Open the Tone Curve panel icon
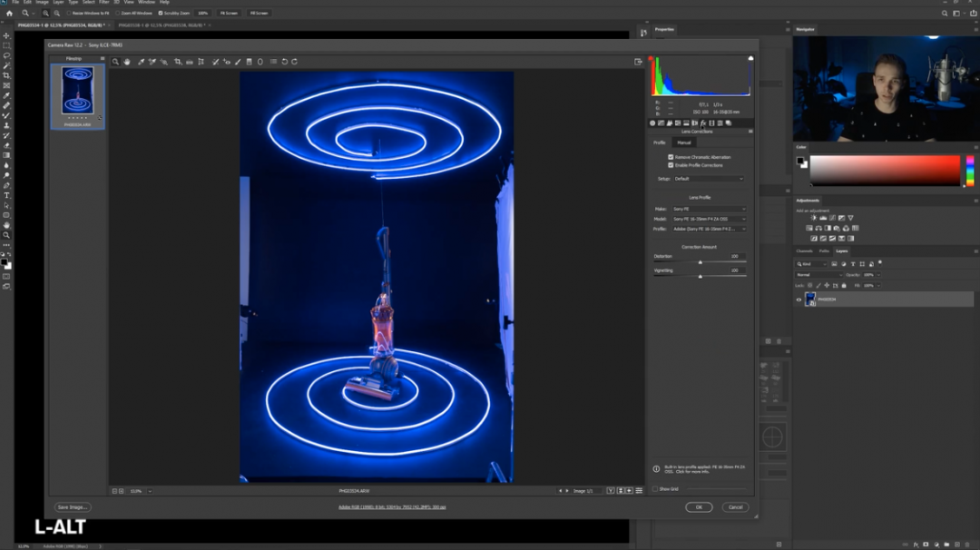This screenshot has height=550, width=980. [x=661, y=123]
